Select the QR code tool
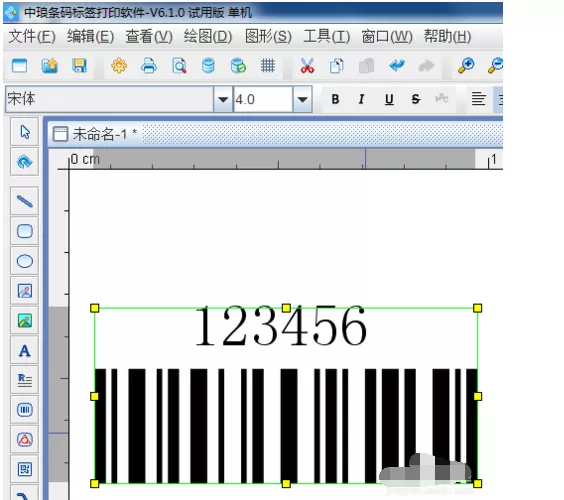This screenshot has height=500, width=564. 24,469
